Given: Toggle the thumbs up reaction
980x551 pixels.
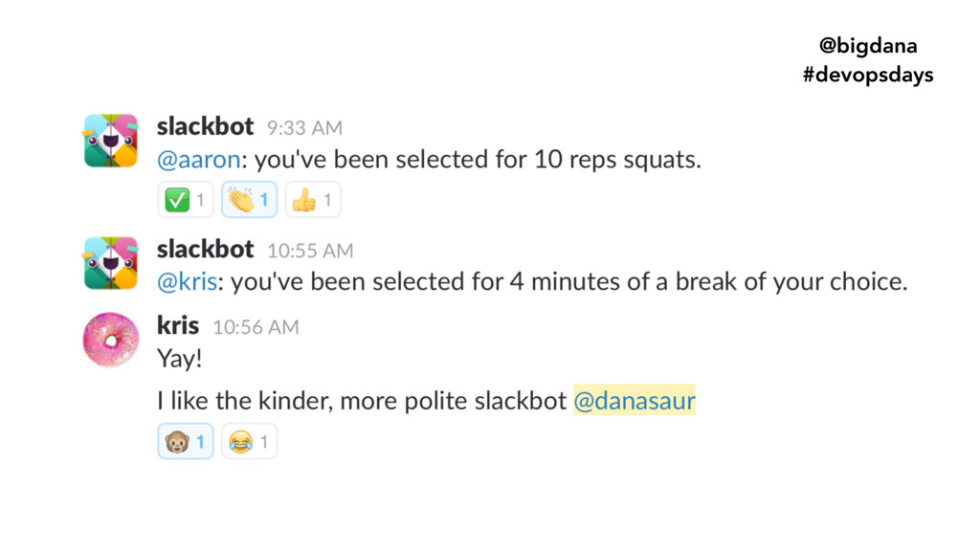Looking at the screenshot, I should pyautogui.click(x=313, y=200).
